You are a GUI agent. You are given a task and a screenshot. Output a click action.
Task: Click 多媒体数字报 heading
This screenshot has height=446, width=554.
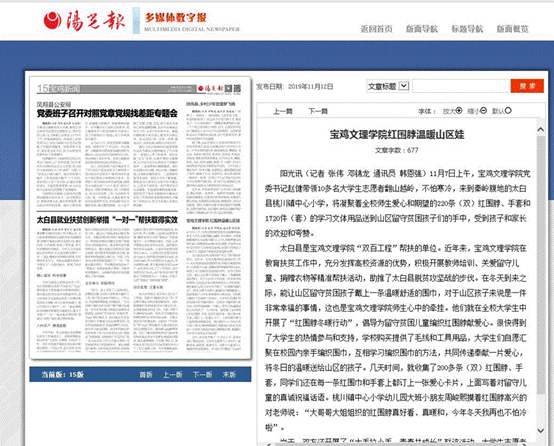pos(176,17)
